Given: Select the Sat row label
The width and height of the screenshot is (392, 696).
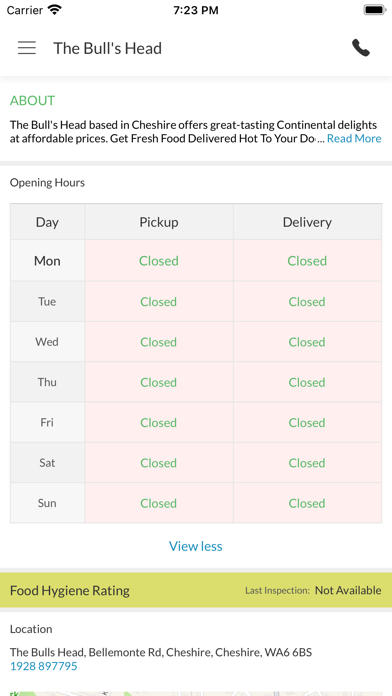Looking at the screenshot, I should click(x=48, y=463).
